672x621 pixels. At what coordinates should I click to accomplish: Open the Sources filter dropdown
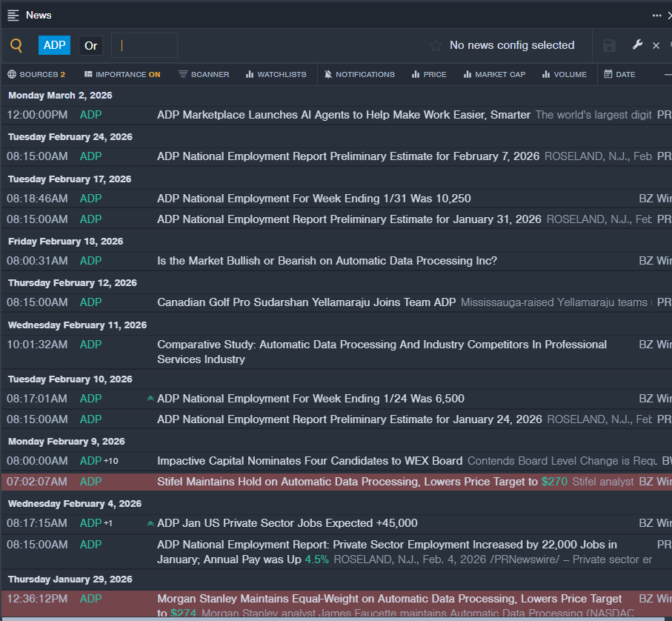point(36,74)
